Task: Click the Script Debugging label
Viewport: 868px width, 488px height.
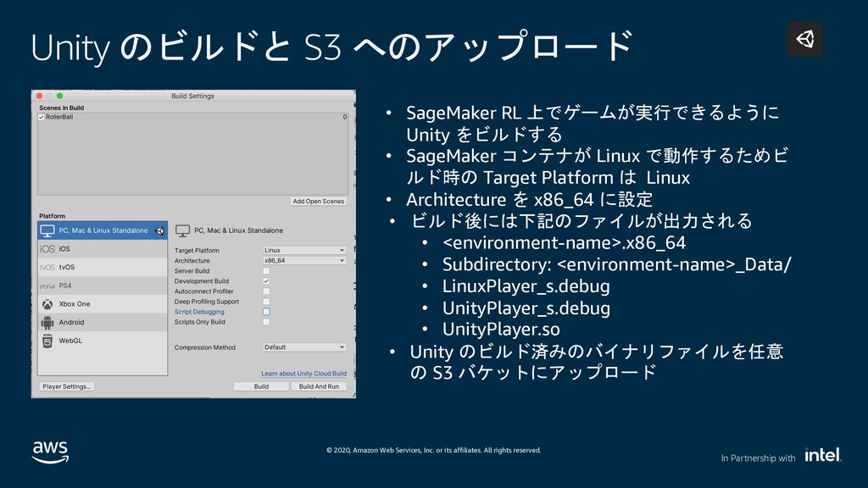Action: click(x=199, y=312)
